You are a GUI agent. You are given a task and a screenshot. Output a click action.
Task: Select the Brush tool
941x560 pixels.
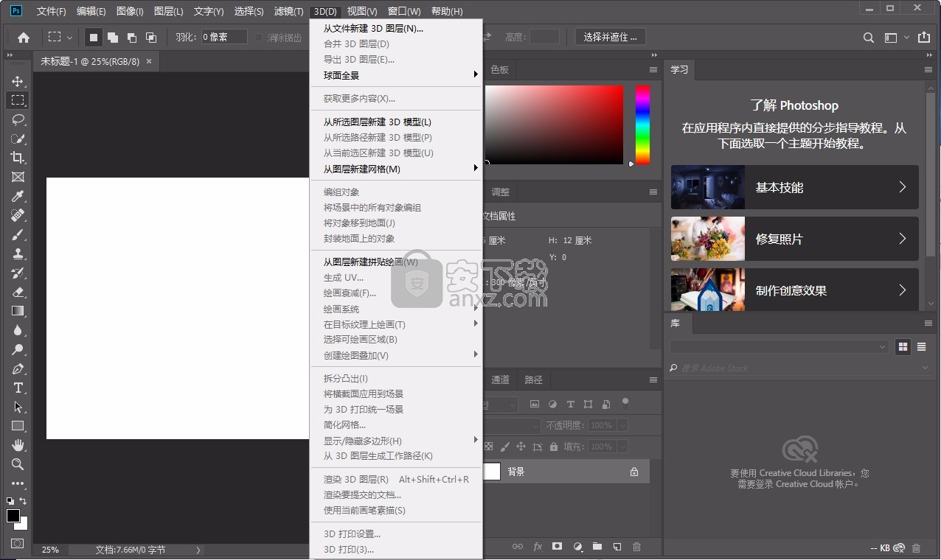[18, 234]
